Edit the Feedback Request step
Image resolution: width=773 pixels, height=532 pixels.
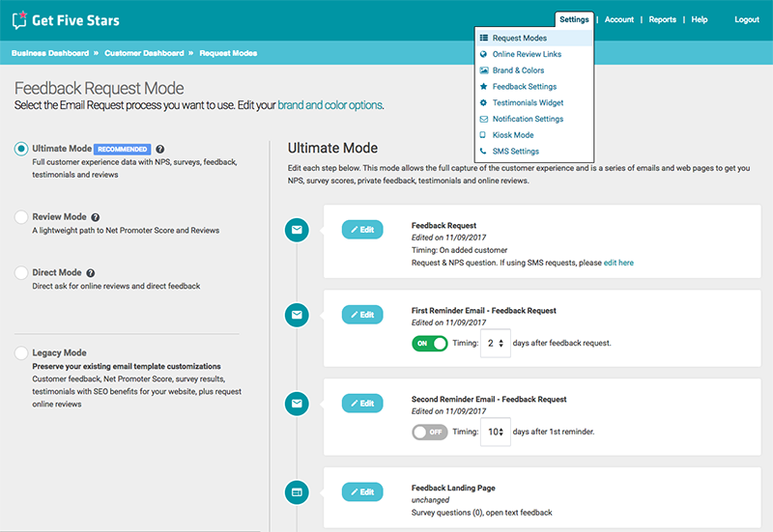[x=362, y=230]
